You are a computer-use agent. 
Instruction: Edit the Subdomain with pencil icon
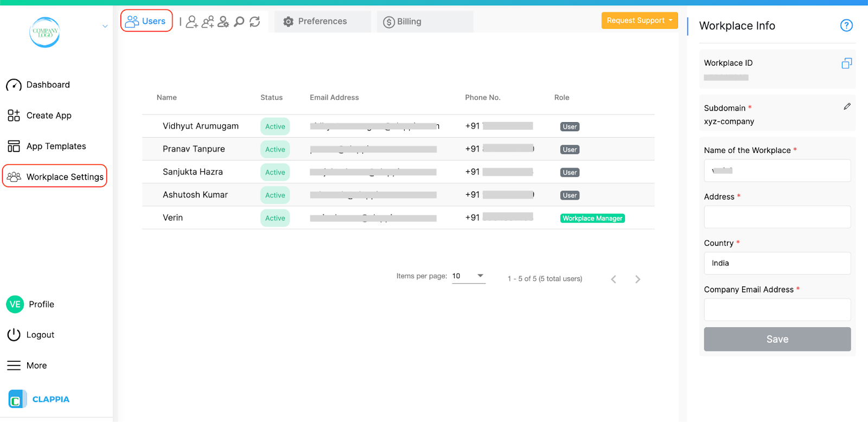click(847, 107)
